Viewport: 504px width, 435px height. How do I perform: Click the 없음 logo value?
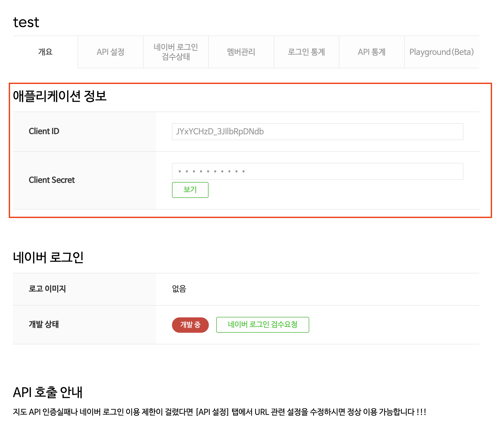[179, 288]
